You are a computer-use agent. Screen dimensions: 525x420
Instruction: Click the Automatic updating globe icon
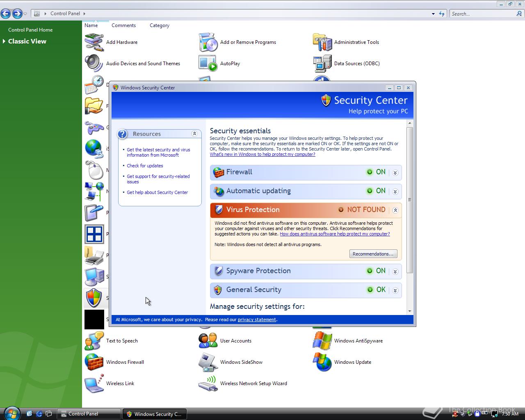[219, 192]
